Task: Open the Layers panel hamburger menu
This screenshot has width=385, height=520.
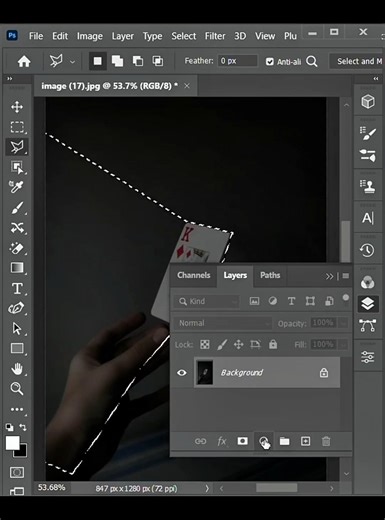Action: [346, 276]
